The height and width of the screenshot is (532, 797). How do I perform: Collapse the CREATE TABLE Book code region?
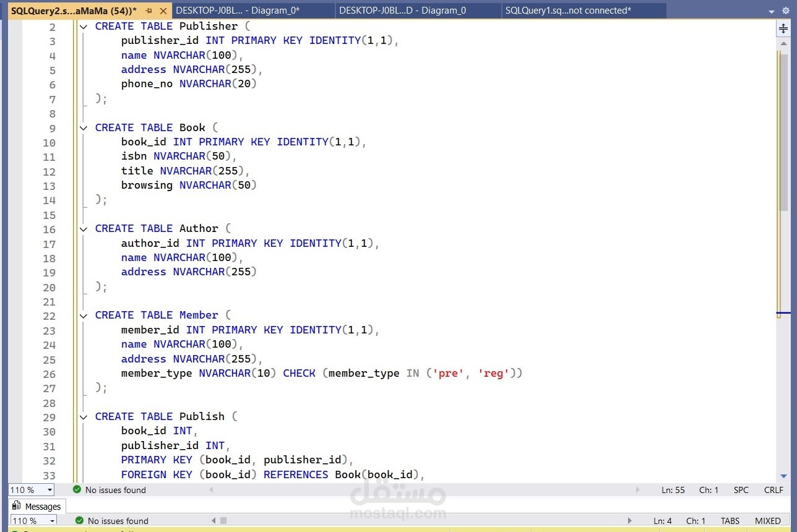click(x=83, y=127)
